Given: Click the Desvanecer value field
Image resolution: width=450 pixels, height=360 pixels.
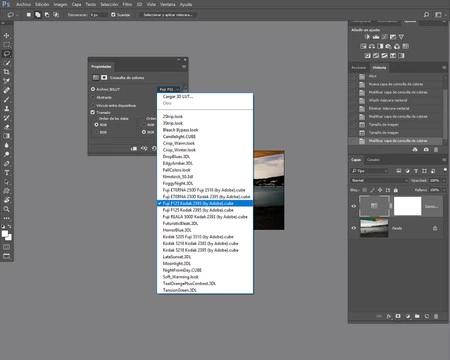Looking at the screenshot, I should (98, 15).
